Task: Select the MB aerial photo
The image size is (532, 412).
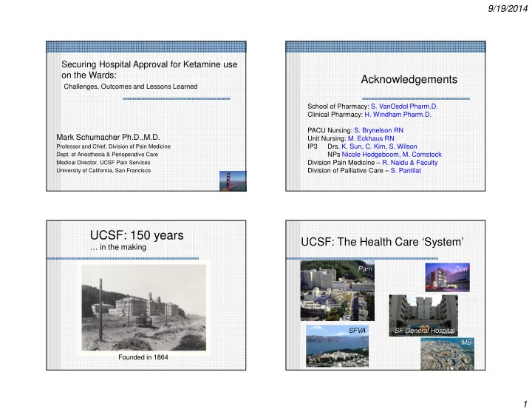Action: click(447, 354)
